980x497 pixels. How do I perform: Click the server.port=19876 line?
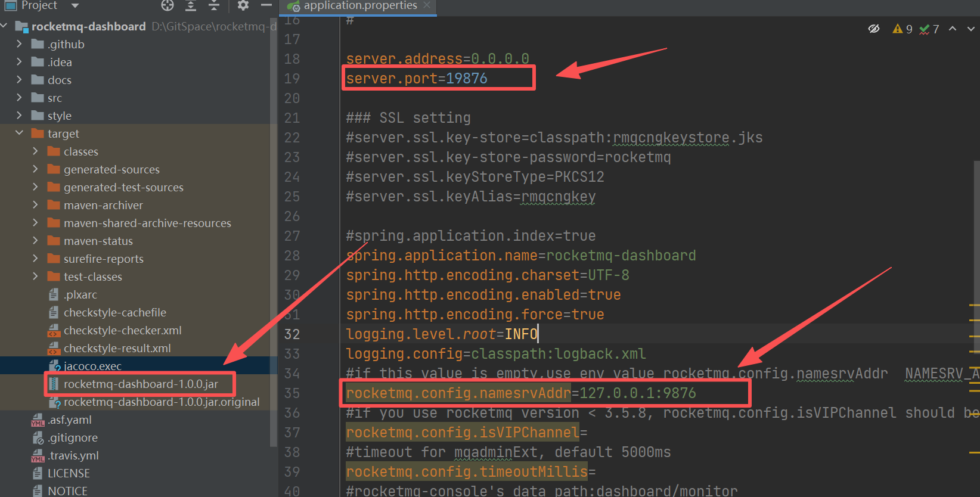(417, 78)
